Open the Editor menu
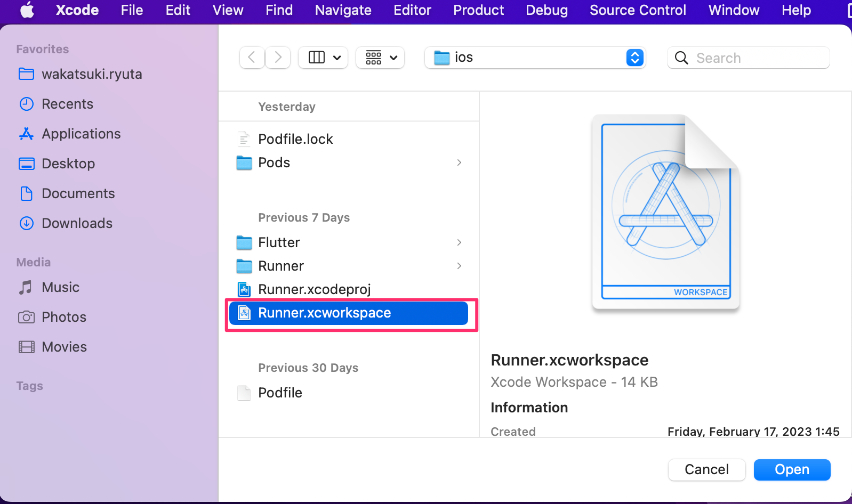Screen dimensions: 852x504 tap(412, 10)
